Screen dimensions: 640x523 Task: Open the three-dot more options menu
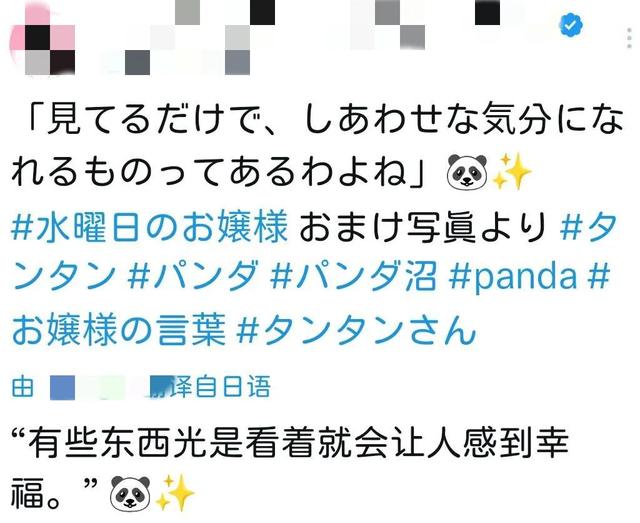pyautogui.click(x=630, y=38)
